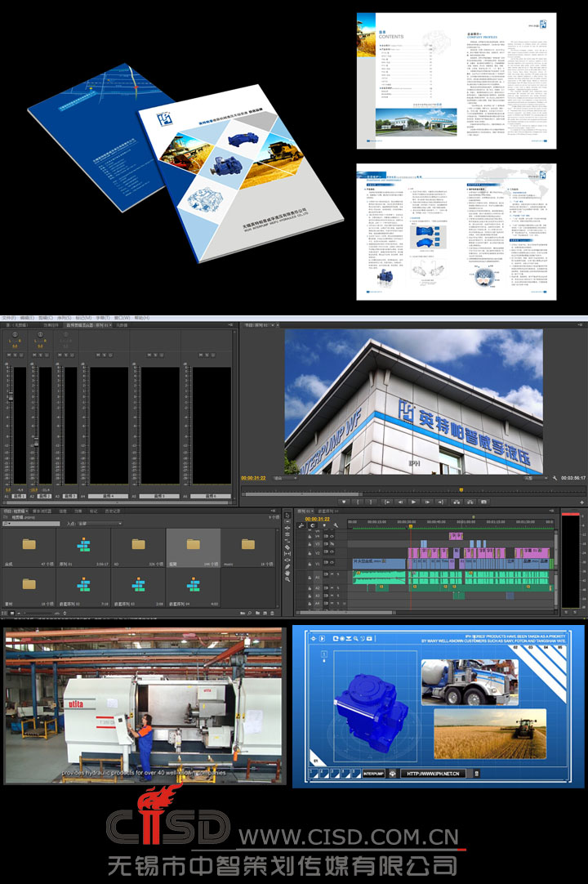Click the Extract button in Program monitor
The width and height of the screenshot is (588, 884).
tap(470, 502)
